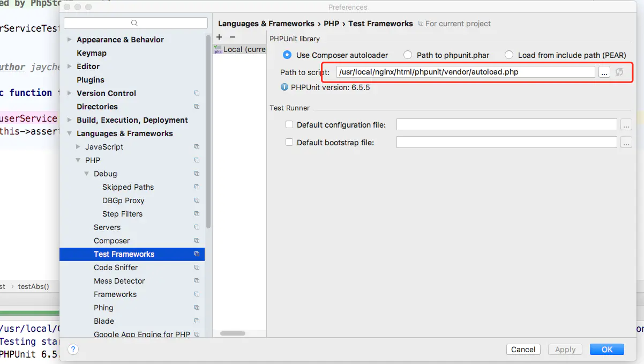This screenshot has height=364, width=644.
Task: Browse for the Path to script file
Action: point(604,72)
